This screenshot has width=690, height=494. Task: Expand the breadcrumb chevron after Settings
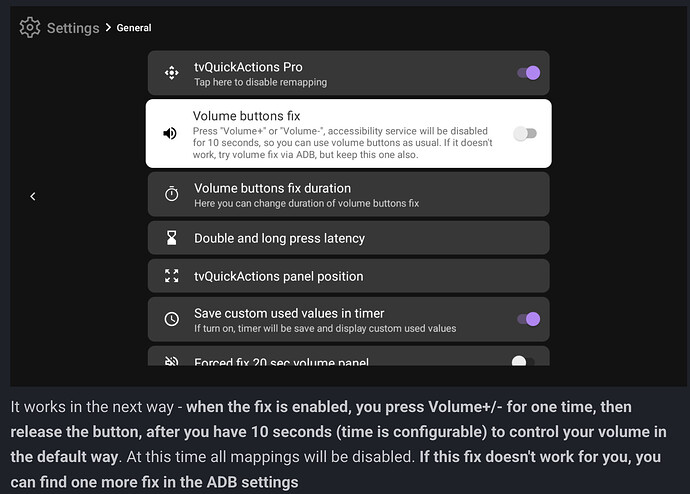pyautogui.click(x=108, y=28)
